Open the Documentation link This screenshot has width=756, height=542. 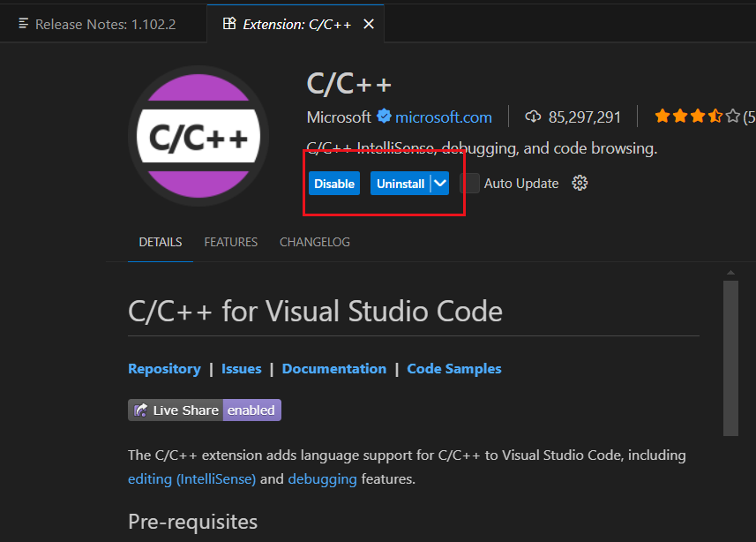pyautogui.click(x=334, y=369)
